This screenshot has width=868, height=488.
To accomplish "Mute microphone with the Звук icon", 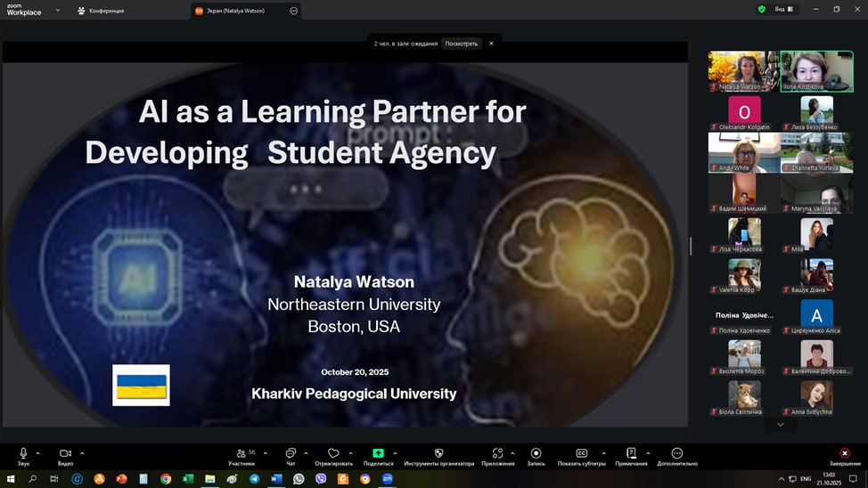I will tap(23, 453).
